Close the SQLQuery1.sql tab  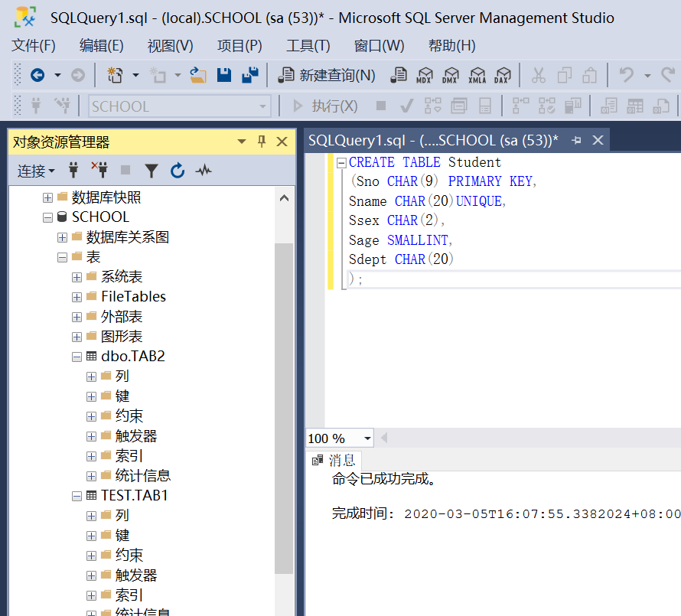click(598, 140)
